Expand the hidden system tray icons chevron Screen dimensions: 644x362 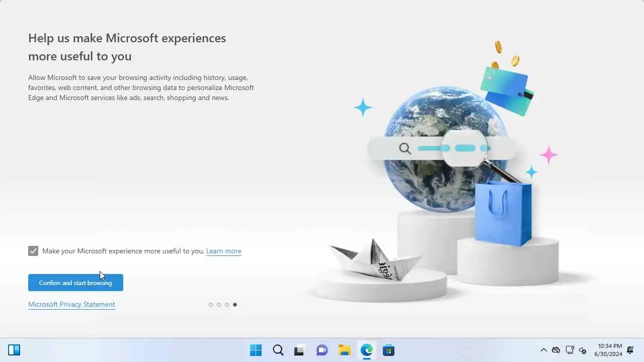coord(543,350)
